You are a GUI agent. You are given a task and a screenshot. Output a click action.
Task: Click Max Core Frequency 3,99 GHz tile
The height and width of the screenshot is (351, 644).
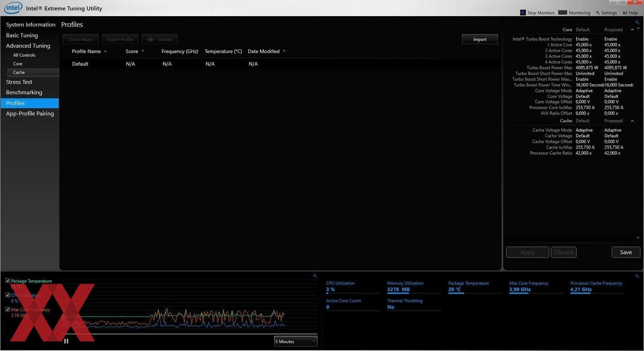[x=536, y=287]
